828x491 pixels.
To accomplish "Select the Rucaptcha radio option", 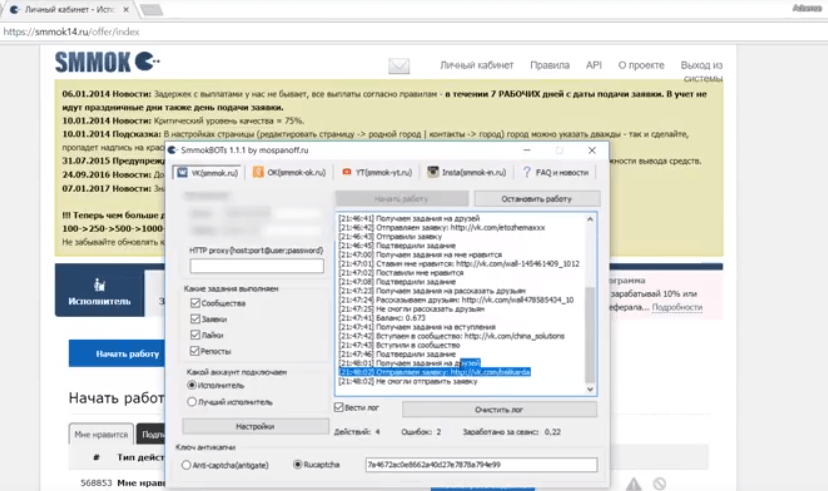I will tap(297, 465).
